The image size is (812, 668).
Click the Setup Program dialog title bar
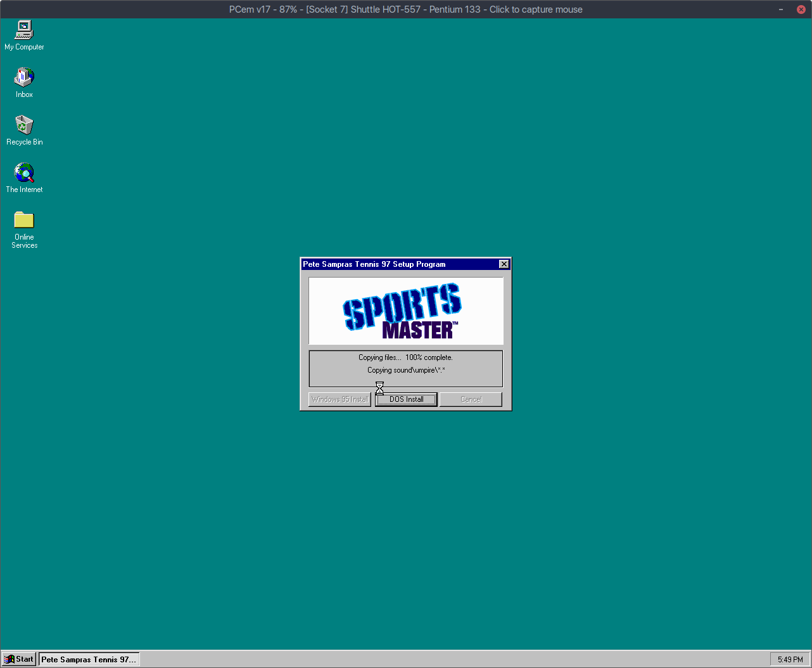[393, 264]
